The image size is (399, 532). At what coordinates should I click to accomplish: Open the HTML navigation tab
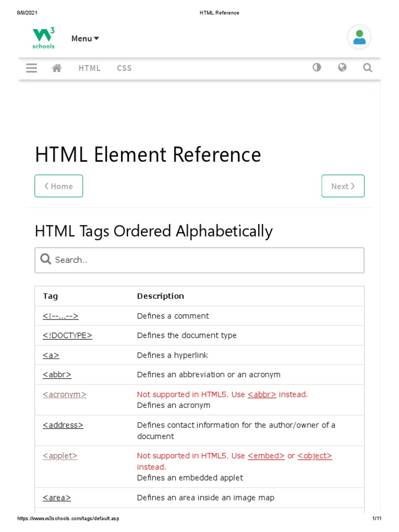click(89, 68)
